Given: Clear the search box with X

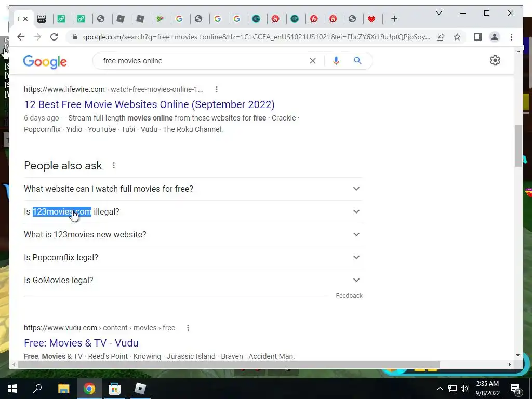Looking at the screenshot, I should click(312, 61).
